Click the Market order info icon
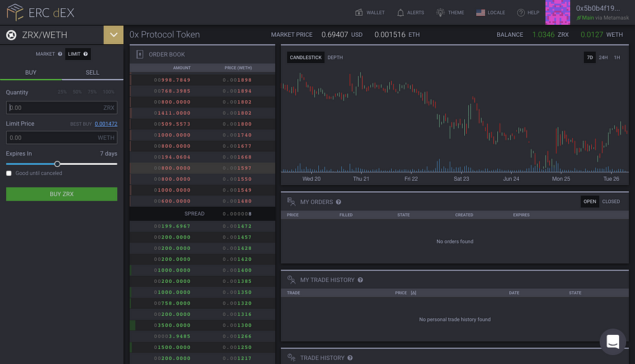635x364 pixels. [x=60, y=54]
